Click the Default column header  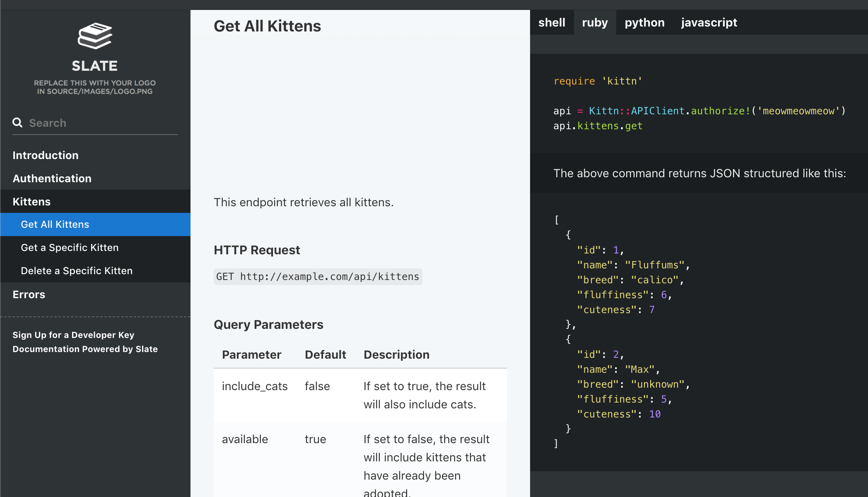[x=325, y=355]
